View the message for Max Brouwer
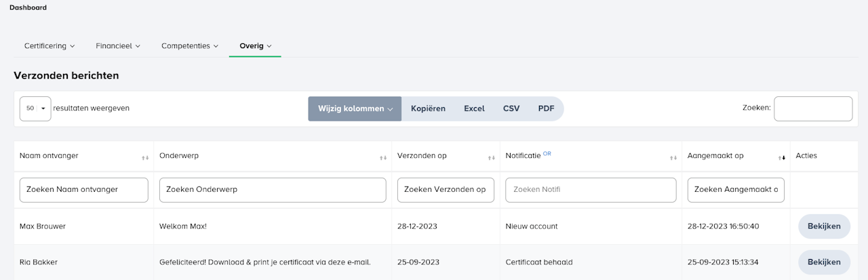Viewport: 868px width, 280px height. pyautogui.click(x=824, y=226)
